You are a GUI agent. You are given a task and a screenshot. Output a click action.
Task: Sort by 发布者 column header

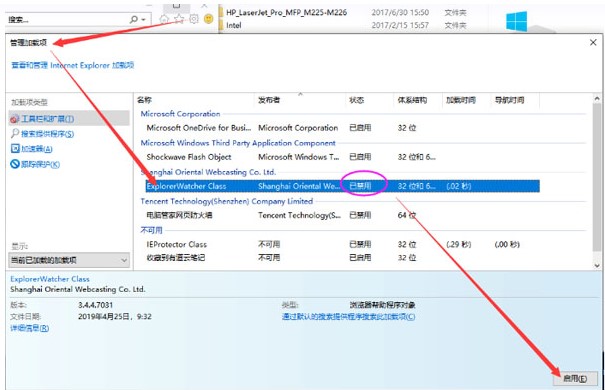point(300,100)
